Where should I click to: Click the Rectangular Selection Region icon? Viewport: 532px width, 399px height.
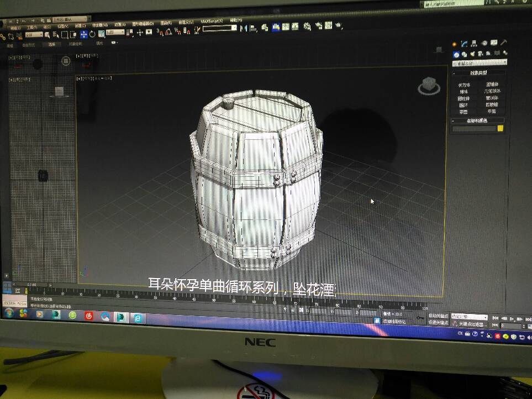click(x=65, y=34)
